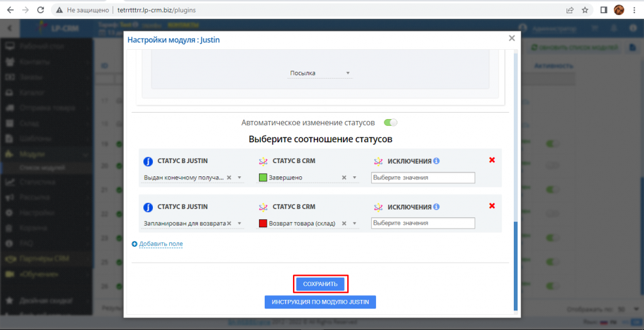Expand the Завершено dropdown arrow
The width and height of the screenshot is (644, 330).
point(355,178)
